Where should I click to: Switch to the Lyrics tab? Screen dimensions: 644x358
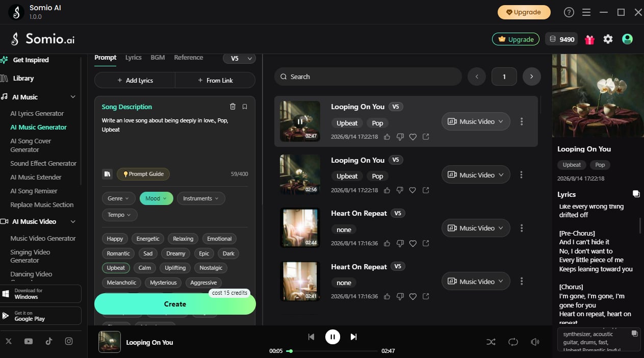point(134,58)
